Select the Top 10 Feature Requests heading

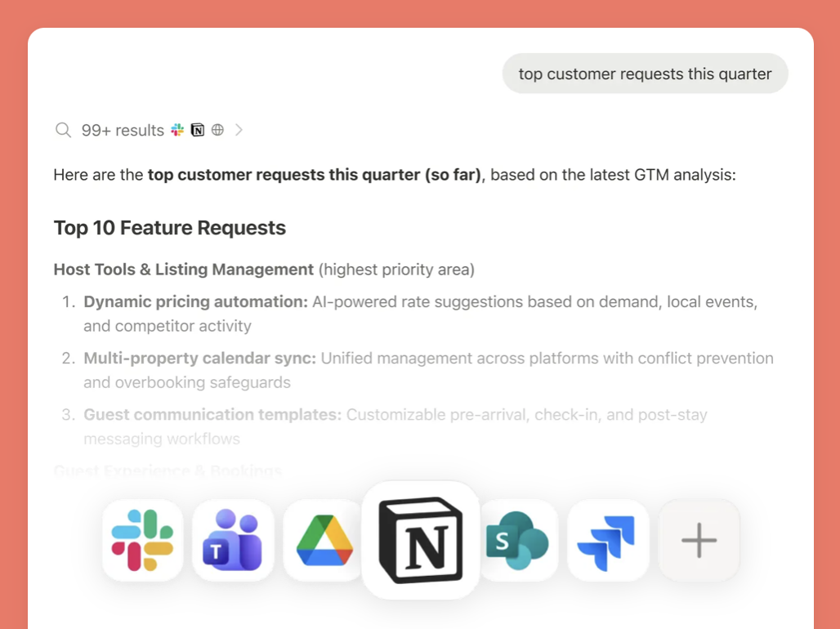coord(170,228)
